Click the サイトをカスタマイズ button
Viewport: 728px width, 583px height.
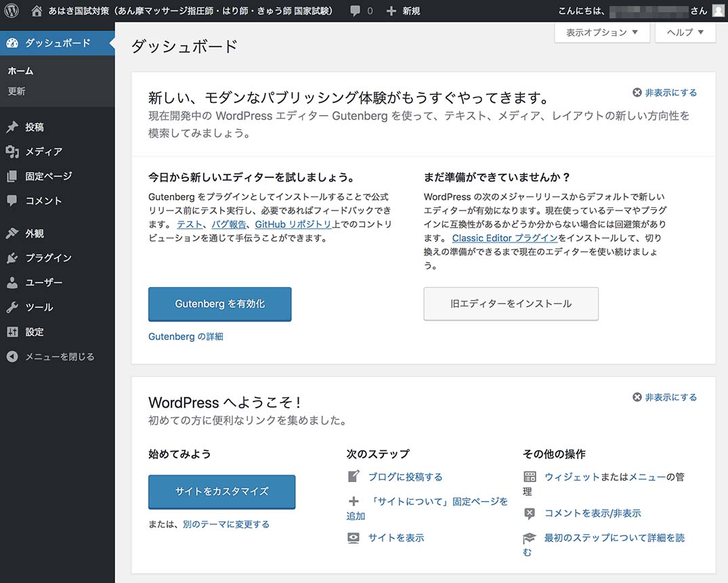(221, 492)
